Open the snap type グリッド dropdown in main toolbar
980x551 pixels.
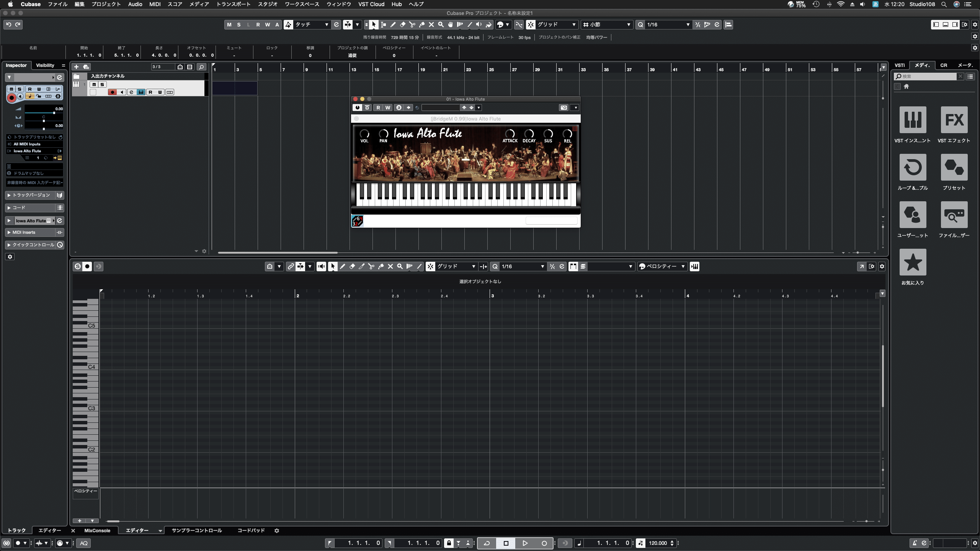click(x=557, y=24)
